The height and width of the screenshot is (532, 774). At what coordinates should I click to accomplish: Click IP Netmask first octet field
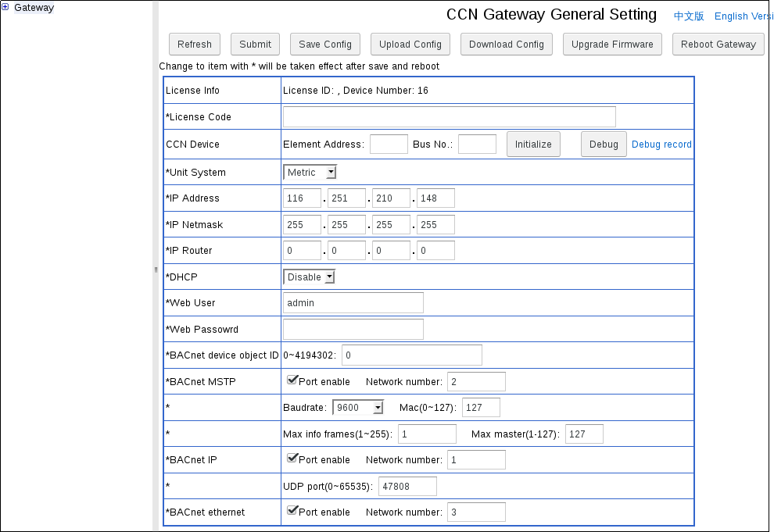click(x=302, y=225)
